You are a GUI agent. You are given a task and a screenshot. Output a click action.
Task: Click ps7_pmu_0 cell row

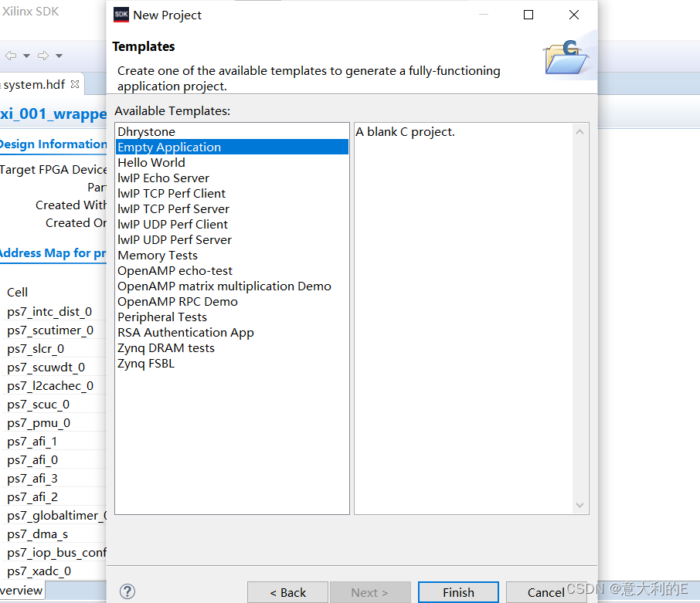39,423
